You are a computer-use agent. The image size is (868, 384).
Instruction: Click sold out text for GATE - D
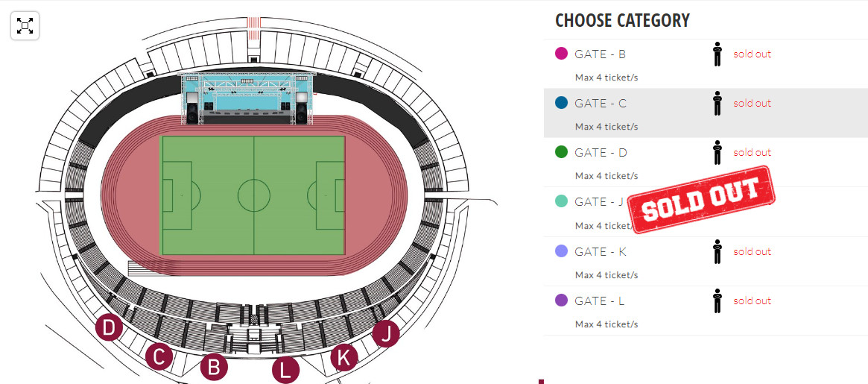(x=752, y=152)
